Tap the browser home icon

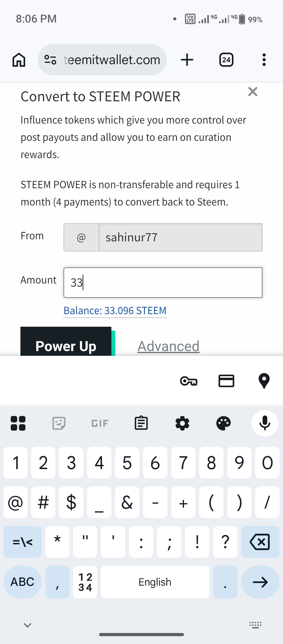[x=19, y=60]
